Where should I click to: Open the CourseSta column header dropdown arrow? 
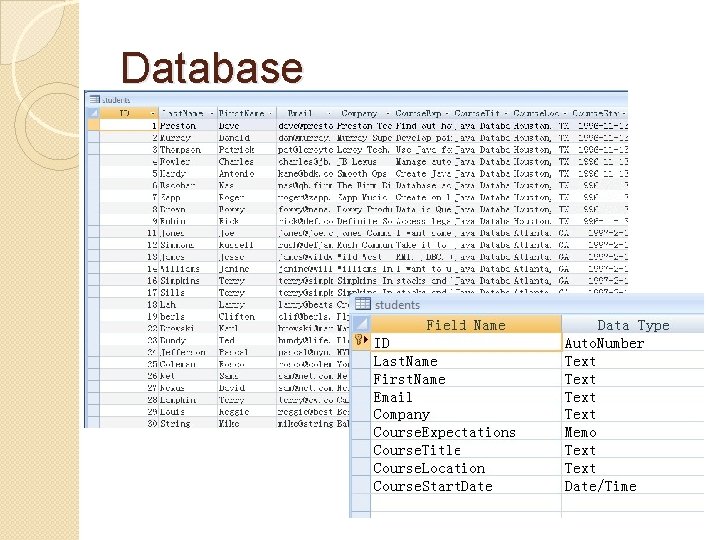pos(623,113)
